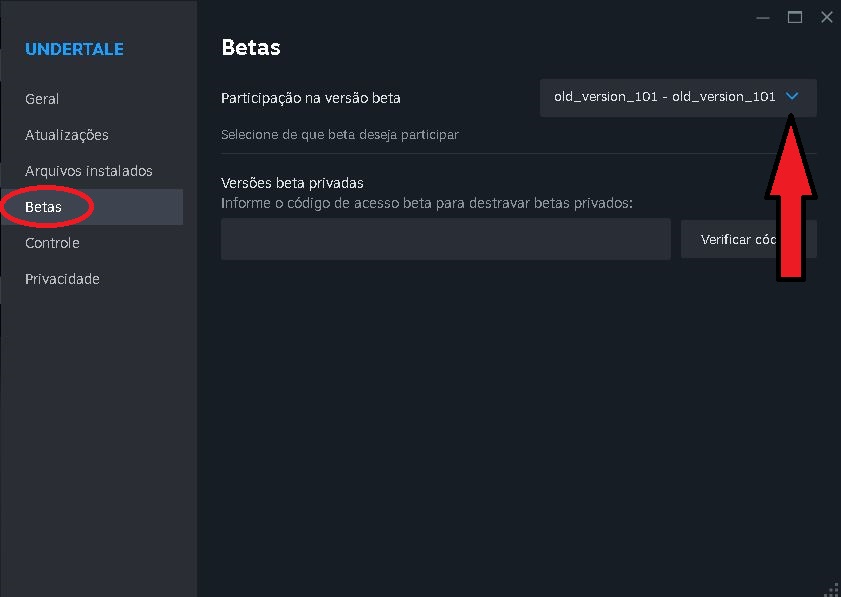
Task: Close the UNDERTALE properties window
Action: (826, 17)
